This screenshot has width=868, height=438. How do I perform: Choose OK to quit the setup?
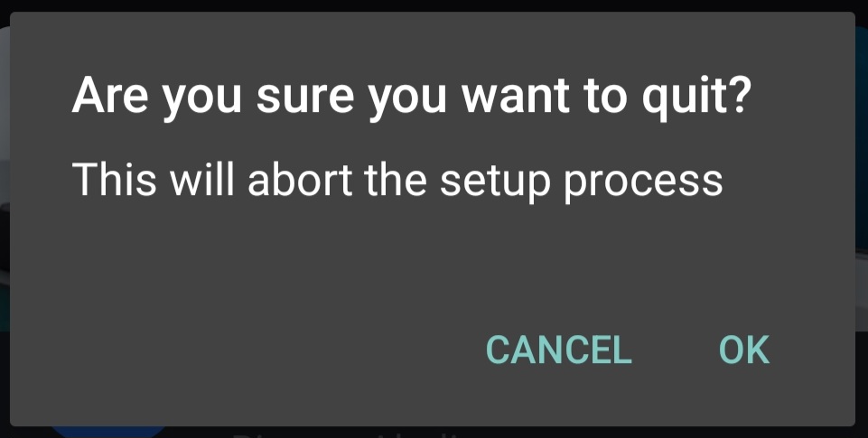[744, 350]
